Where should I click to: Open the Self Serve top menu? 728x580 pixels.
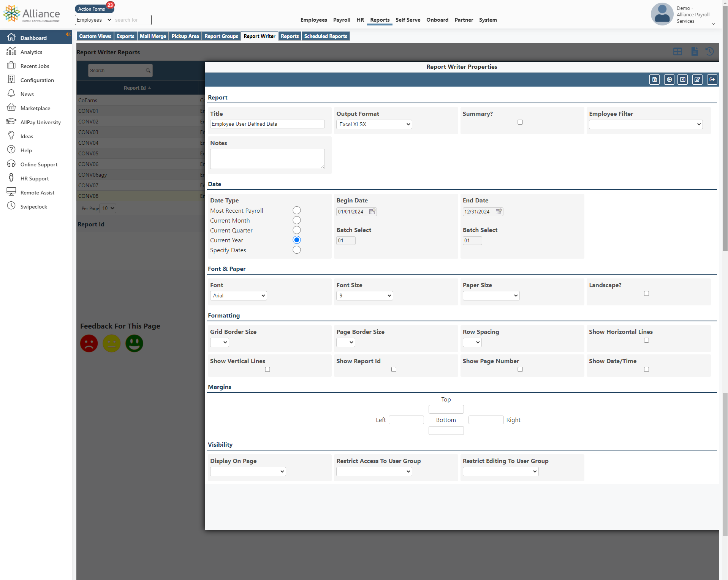click(x=408, y=20)
